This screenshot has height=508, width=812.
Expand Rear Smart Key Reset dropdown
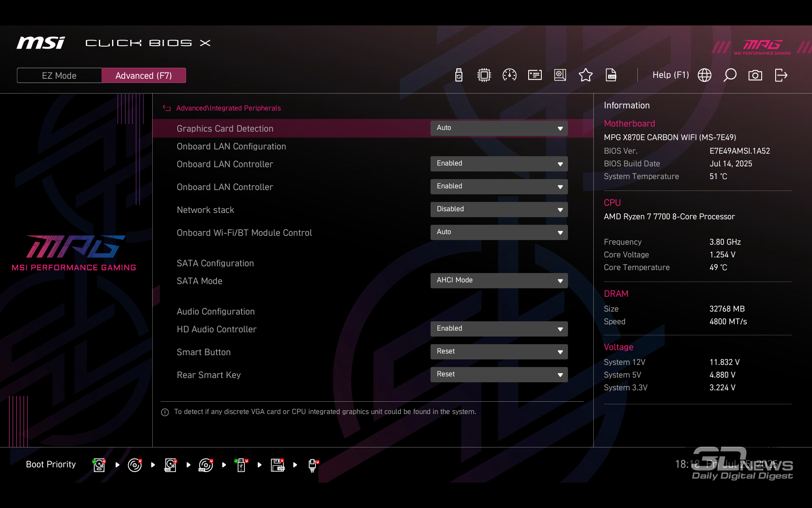pyautogui.click(x=499, y=375)
